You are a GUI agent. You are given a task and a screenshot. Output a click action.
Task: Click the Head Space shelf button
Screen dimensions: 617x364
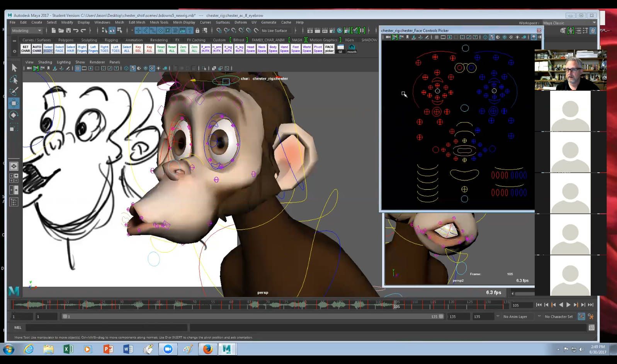(250, 49)
